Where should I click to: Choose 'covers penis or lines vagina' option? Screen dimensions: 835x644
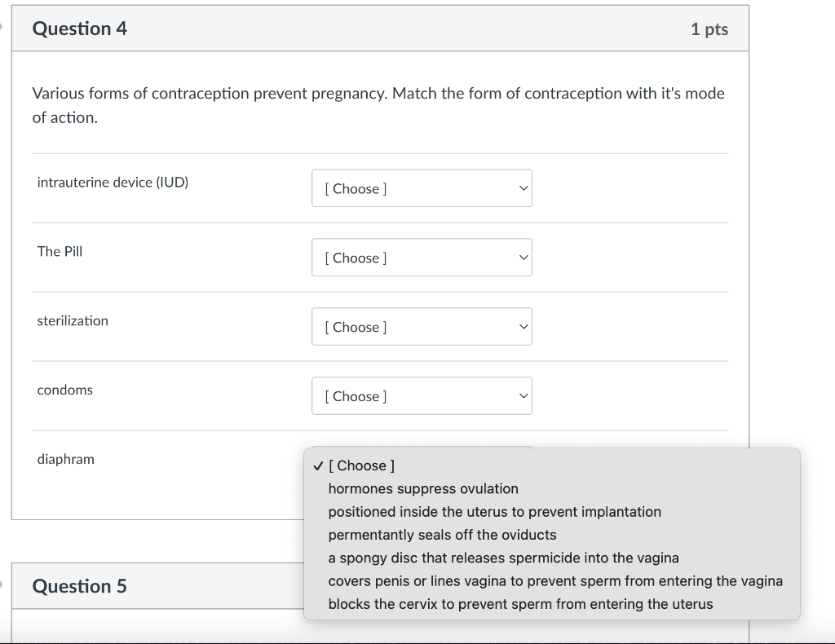coord(554,581)
